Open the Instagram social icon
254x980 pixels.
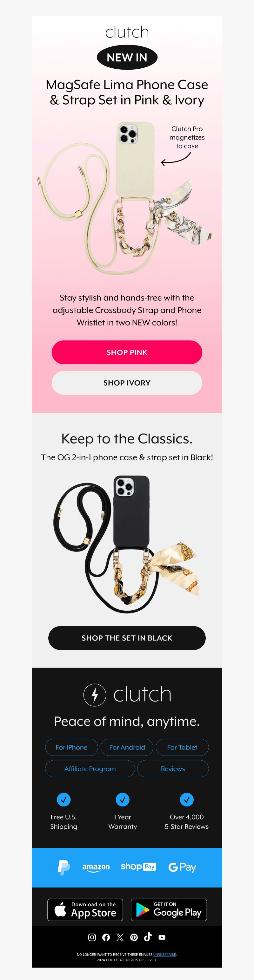tap(92, 937)
